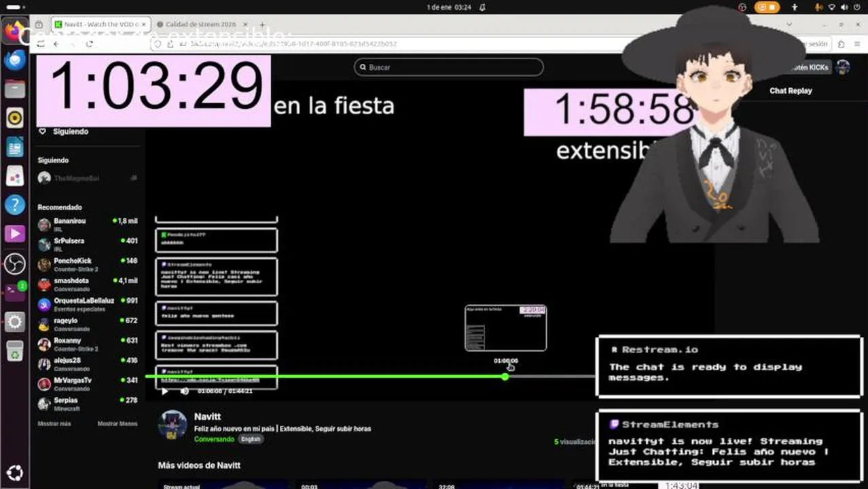This screenshot has height=489, width=868.
Task: Open the Siguiendo heart link in sidebar
Action: click(63, 131)
